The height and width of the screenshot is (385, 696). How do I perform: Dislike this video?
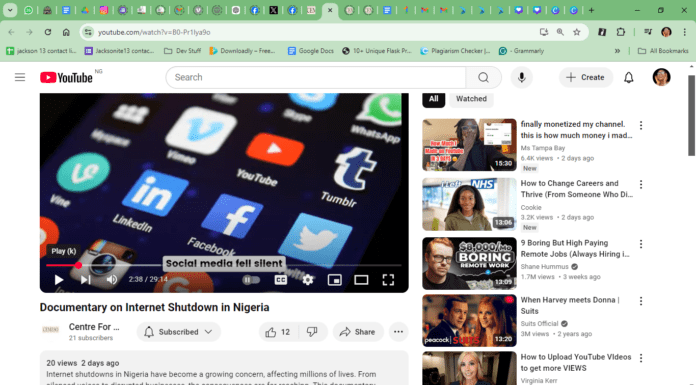pos(312,332)
